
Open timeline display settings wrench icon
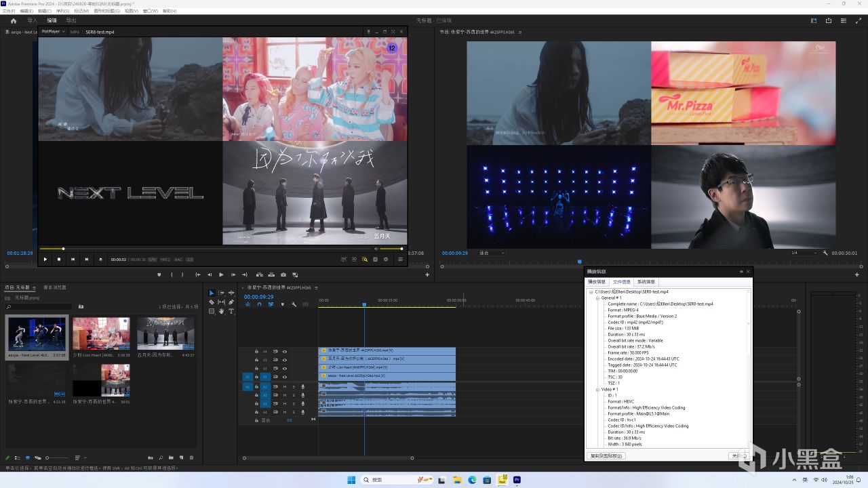pos(294,304)
